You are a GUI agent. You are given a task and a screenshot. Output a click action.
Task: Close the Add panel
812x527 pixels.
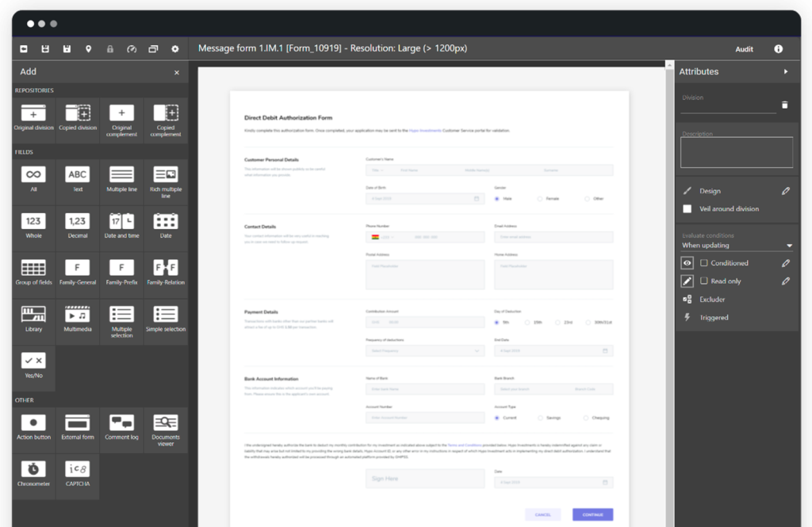[177, 72]
